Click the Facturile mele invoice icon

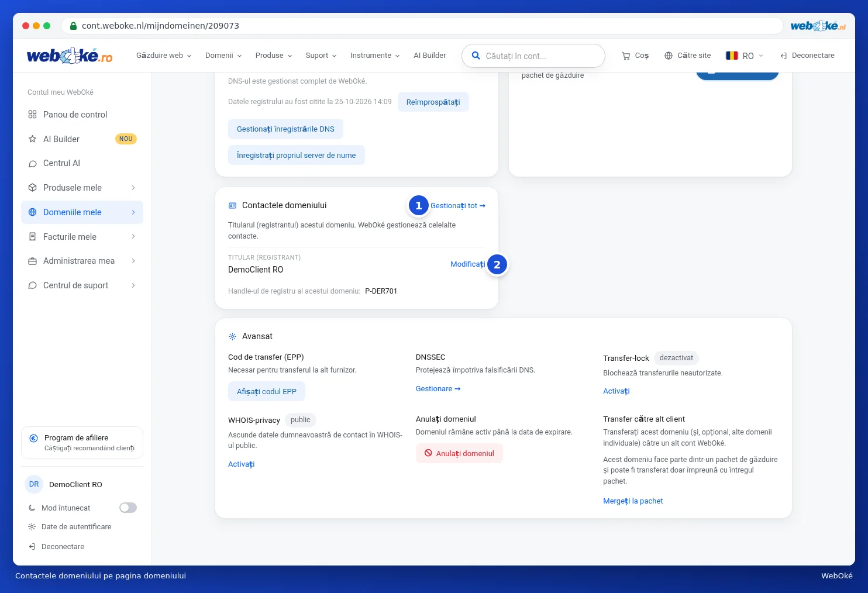32,237
